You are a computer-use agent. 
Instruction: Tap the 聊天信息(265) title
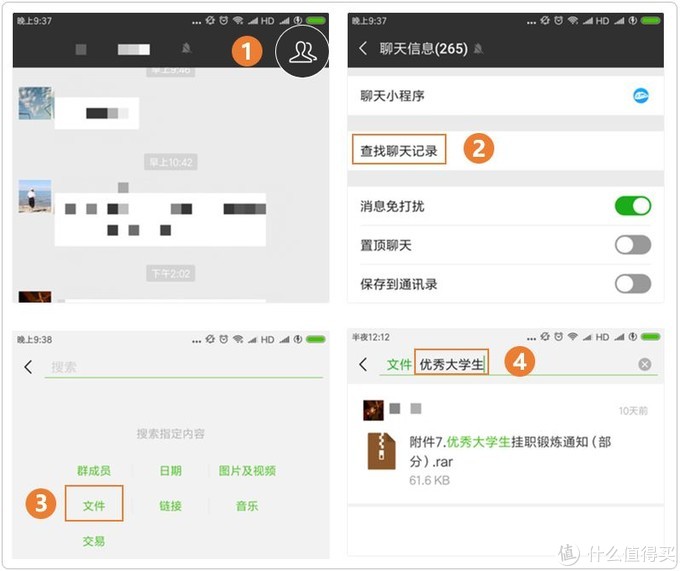click(423, 48)
